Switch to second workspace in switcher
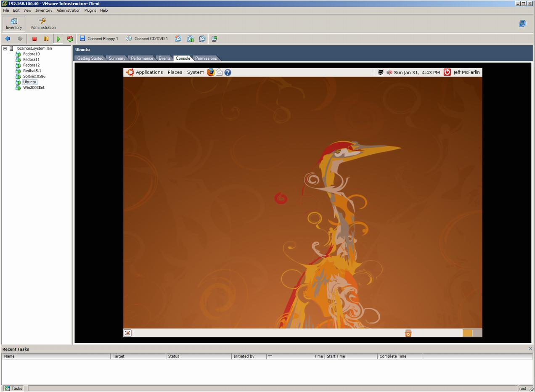Image resolution: width=535 pixels, height=392 pixels. [477, 333]
